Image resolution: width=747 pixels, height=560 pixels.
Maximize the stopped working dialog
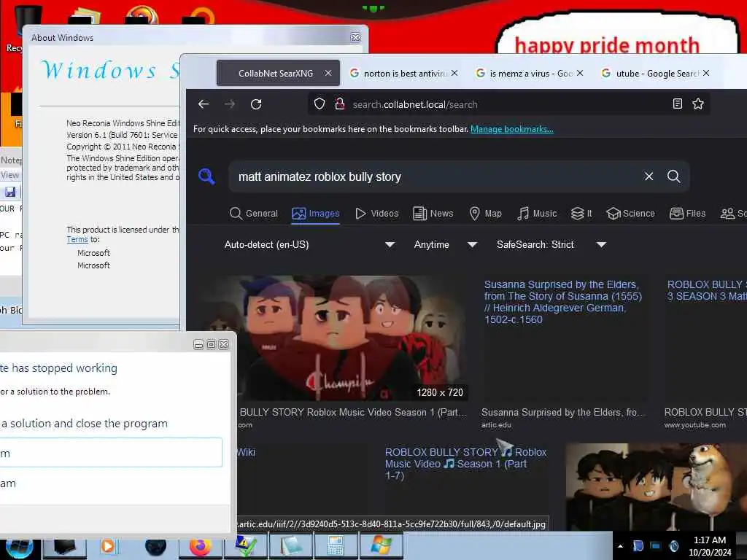211,344
